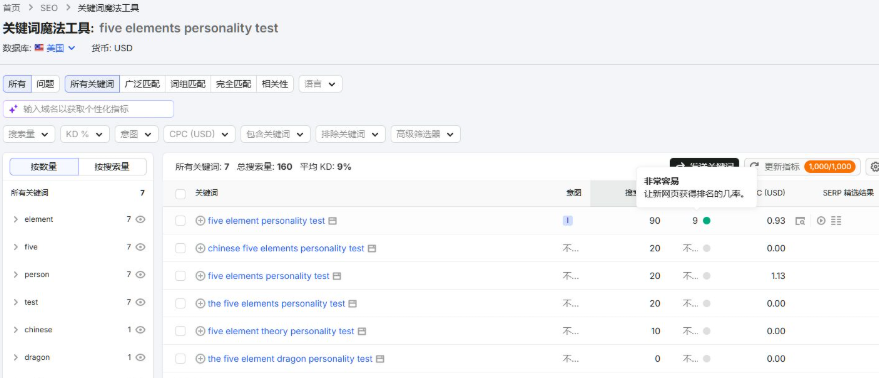Open SERP page icon for 'five element personality test'
This screenshot has width=879, height=378.
pos(332,221)
